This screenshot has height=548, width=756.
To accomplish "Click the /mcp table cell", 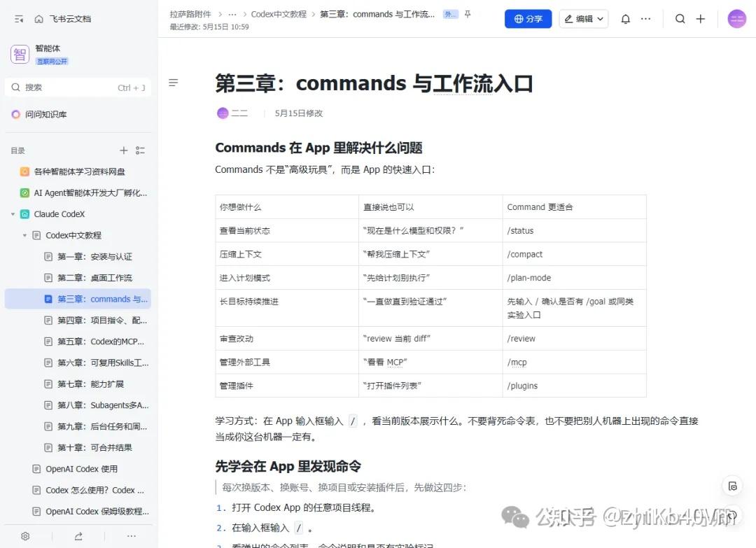I will (574, 362).
